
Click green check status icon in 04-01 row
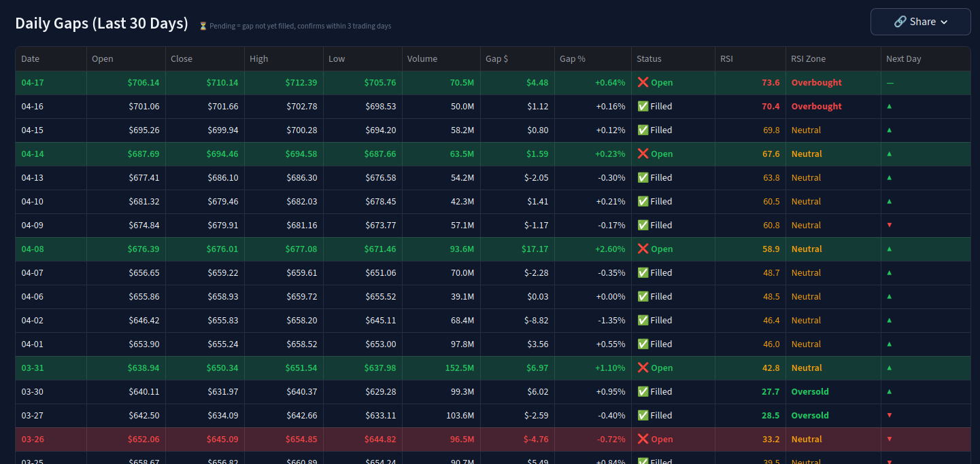(x=643, y=344)
